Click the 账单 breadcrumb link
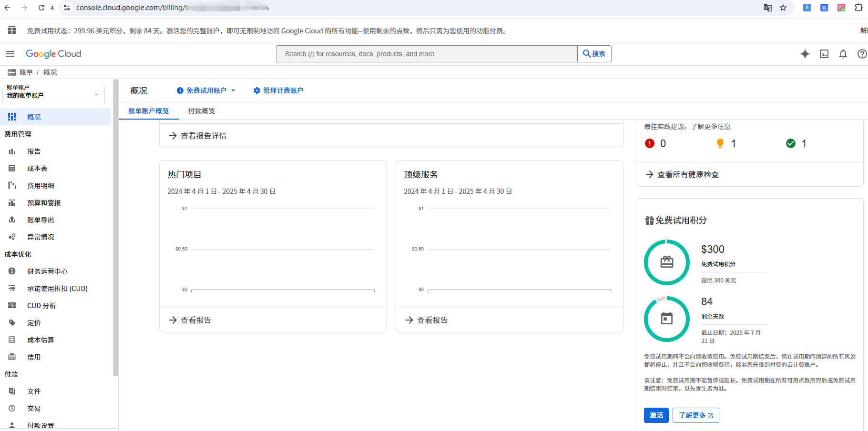 click(x=26, y=72)
